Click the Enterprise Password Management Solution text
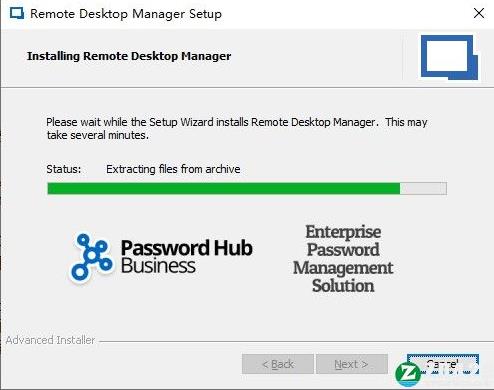 [x=343, y=259]
